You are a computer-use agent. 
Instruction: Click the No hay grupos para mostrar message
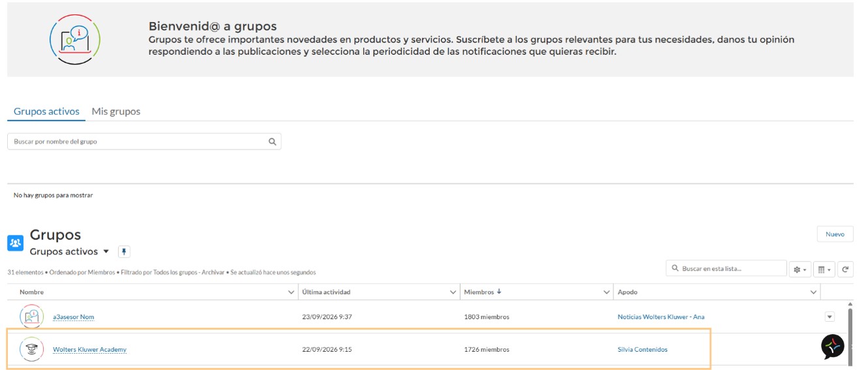54,195
